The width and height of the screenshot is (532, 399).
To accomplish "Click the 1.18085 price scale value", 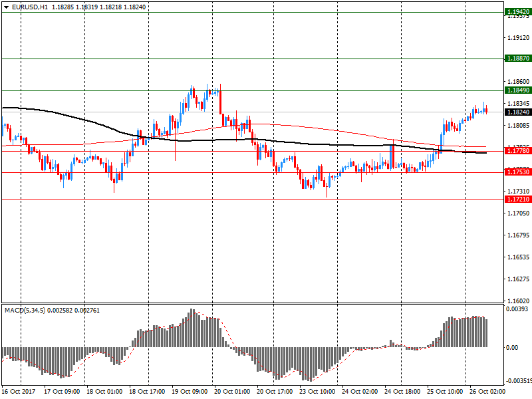I will tap(519, 126).
